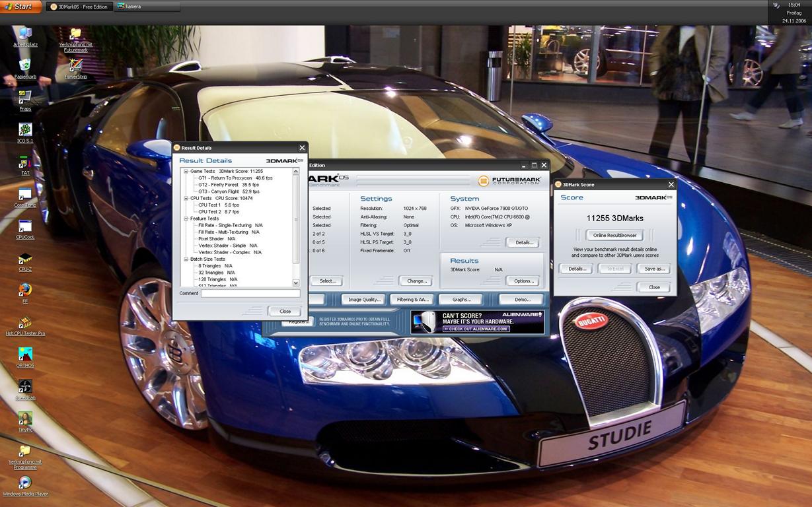The image size is (812, 507).
Task: Select the Pixel Shader row
Action: tap(217, 239)
